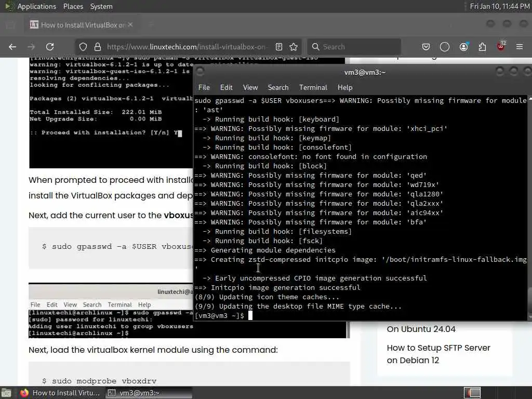Image resolution: width=532 pixels, height=399 pixels.
Task: Click 'Initcpio image generation successful' line
Action: [x=277, y=288]
